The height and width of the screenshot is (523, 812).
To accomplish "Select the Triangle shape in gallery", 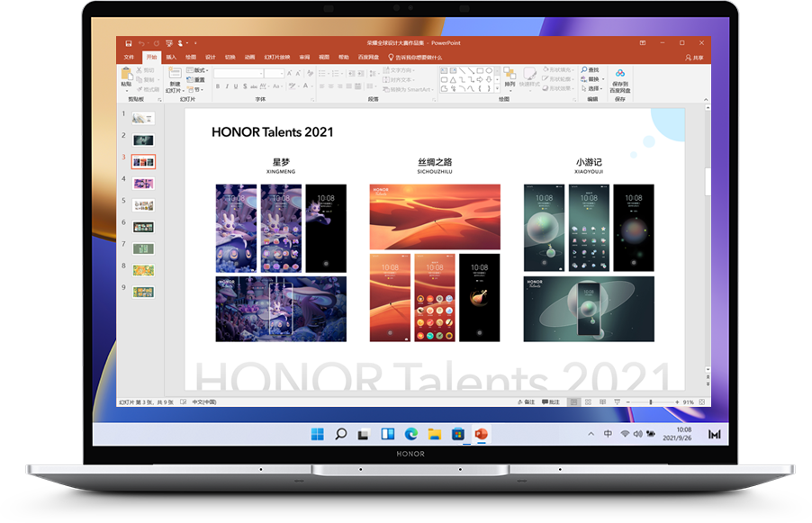I will click(x=453, y=80).
